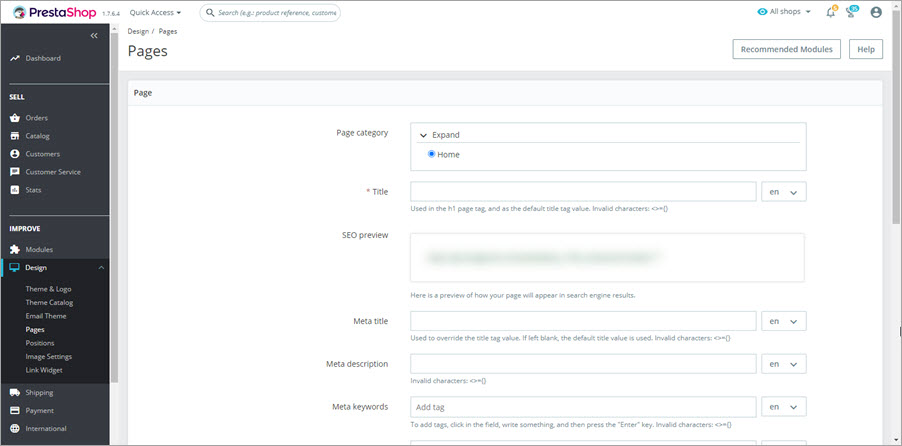Click the search magnifier icon

point(210,13)
